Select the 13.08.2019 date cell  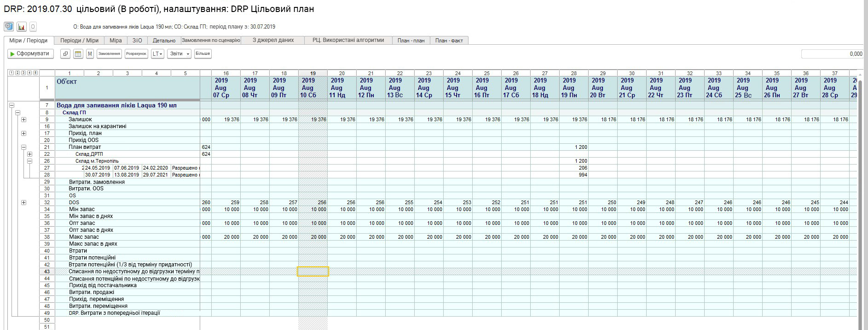pos(127,175)
